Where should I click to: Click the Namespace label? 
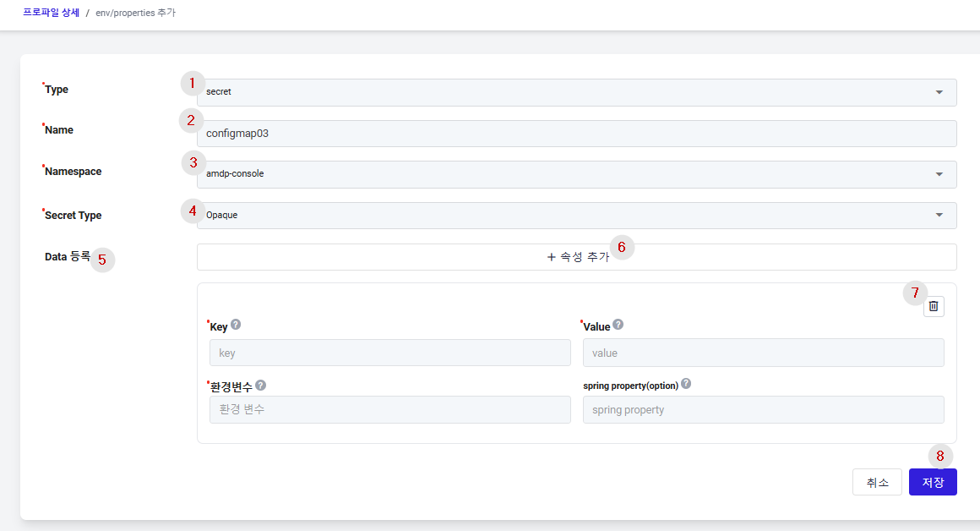click(73, 172)
